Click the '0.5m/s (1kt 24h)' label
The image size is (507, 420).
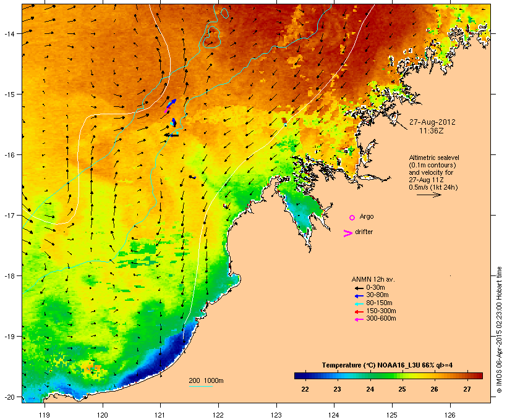coord(433,187)
